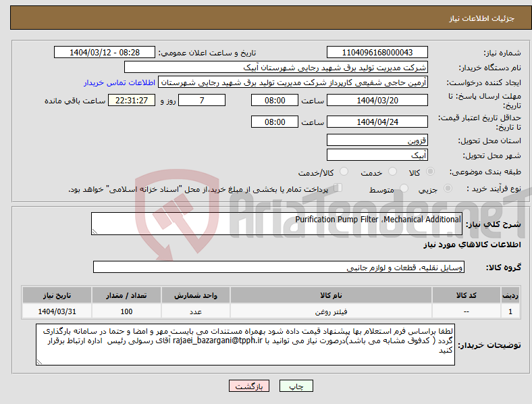Viewport: 532px width, 404px height.
Task: Click the چاپ (print) button
Action: point(296,386)
